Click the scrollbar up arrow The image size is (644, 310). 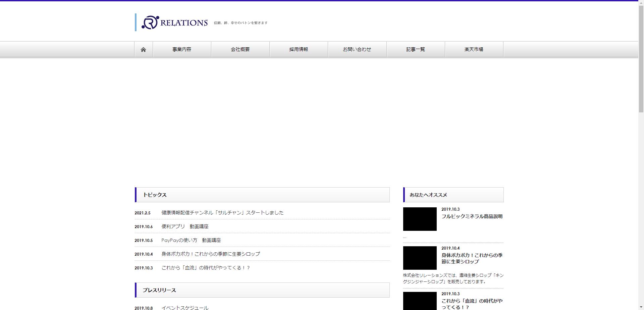pyautogui.click(x=641, y=2)
